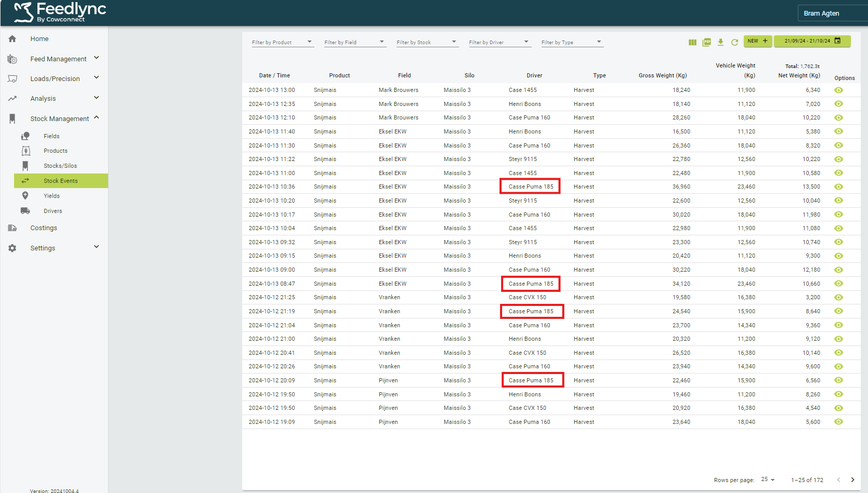Viewport: 868px width, 493px height.
Task: Open the Filter by Product dropdown
Action: pyautogui.click(x=283, y=42)
